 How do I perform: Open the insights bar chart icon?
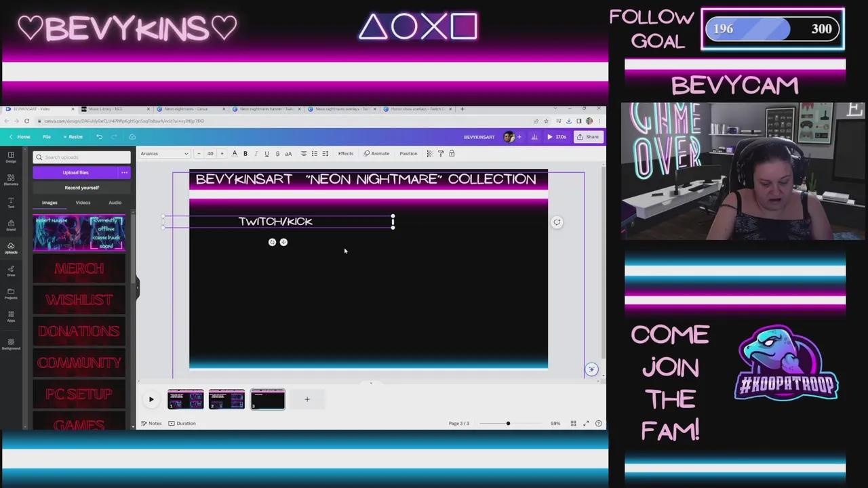coord(534,137)
